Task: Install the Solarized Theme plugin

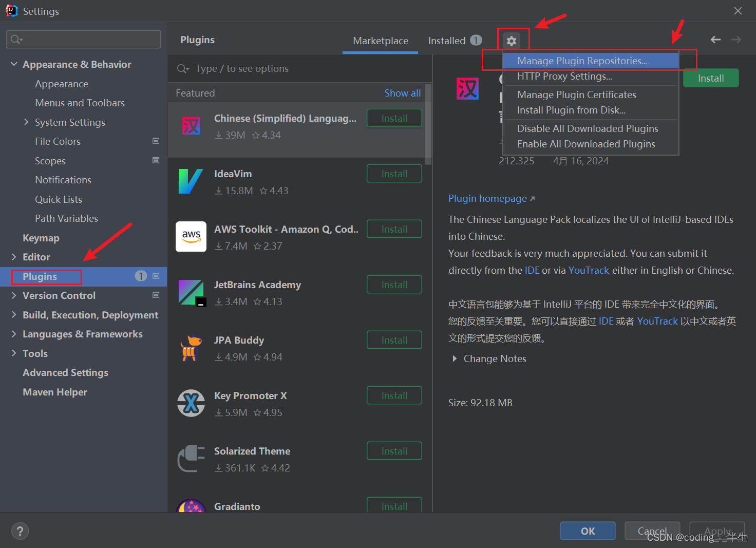Action: coord(394,451)
